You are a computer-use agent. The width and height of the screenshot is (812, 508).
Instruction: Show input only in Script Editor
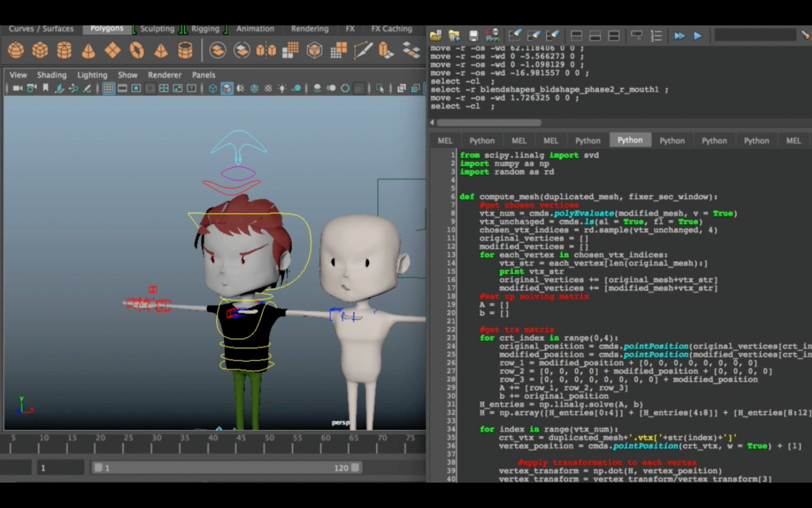coord(595,36)
